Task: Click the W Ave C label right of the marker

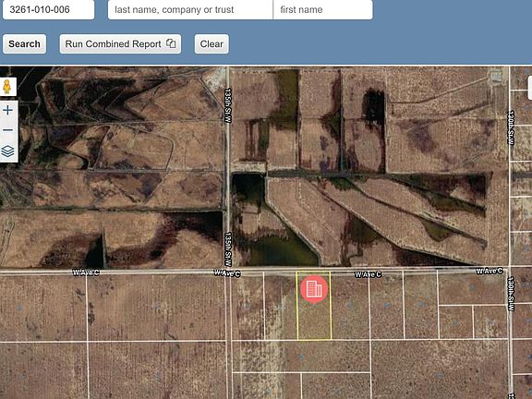Action: click(x=368, y=274)
